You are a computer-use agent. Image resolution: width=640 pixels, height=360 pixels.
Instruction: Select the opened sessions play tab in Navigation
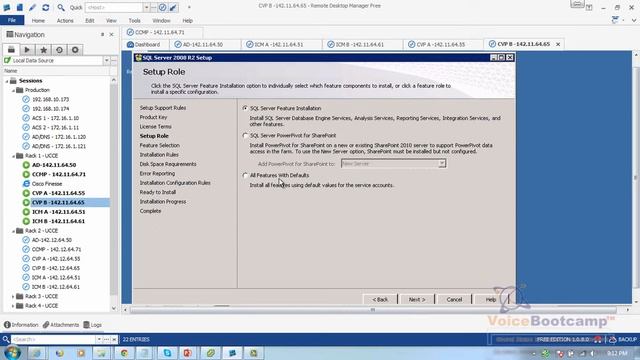[x=27, y=49]
